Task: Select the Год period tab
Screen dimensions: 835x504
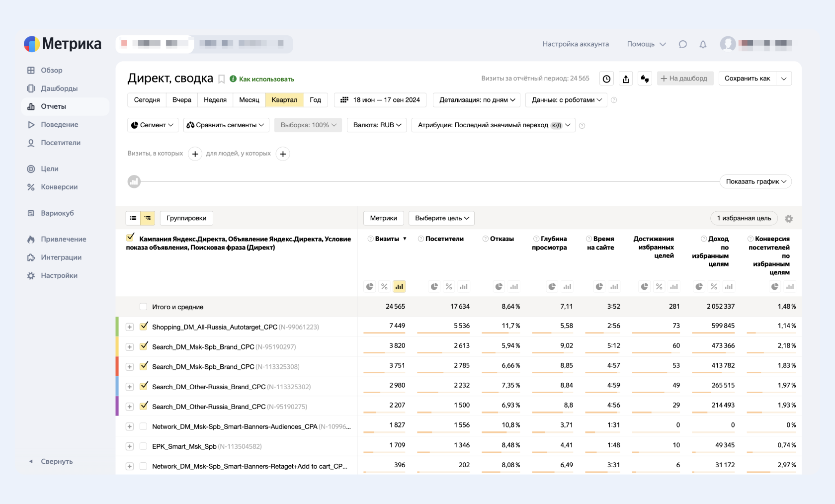Action: [316, 100]
